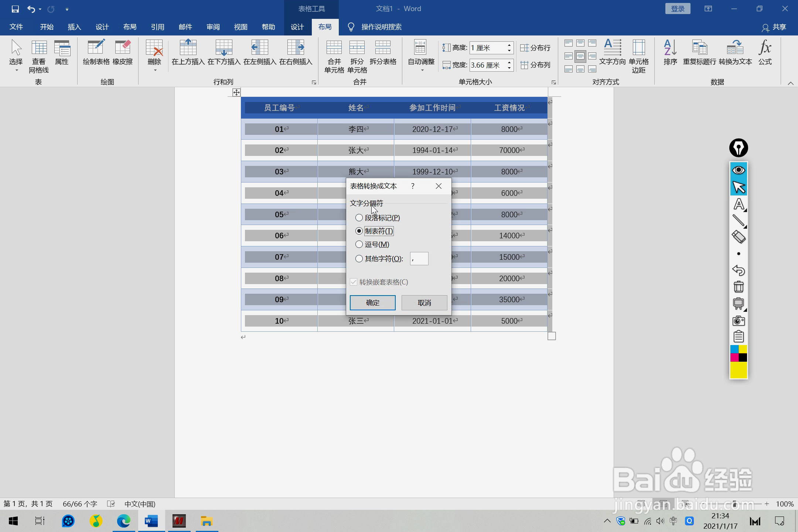This screenshot has width=798, height=532.
Task: Choose the comma (逗号) separator option
Action: [x=359, y=245]
